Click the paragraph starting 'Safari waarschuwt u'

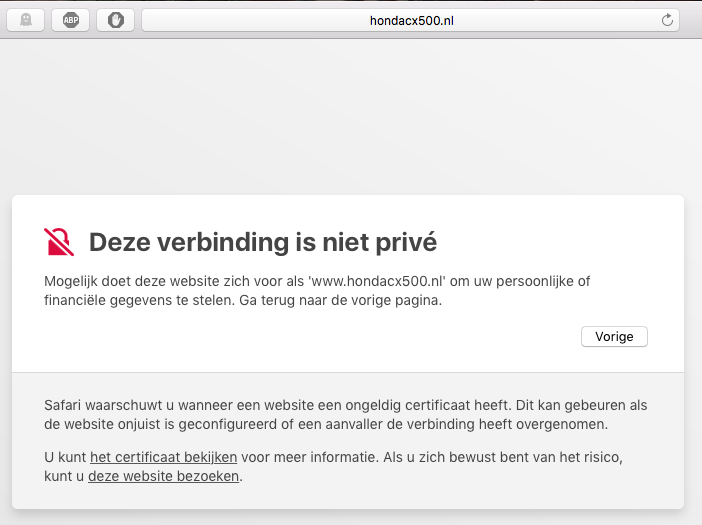(345, 414)
